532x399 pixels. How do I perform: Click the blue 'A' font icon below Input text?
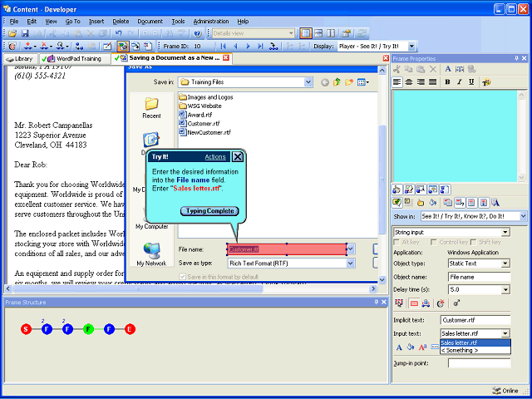click(399, 347)
